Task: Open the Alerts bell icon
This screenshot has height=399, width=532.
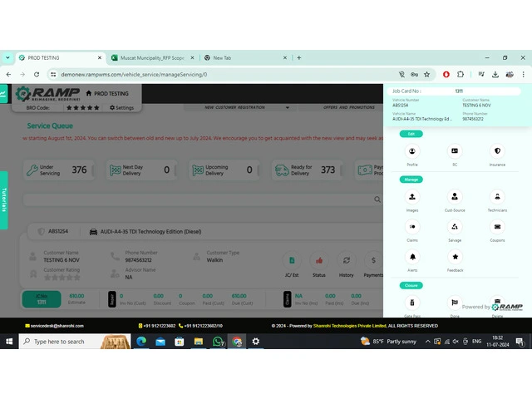Action: click(x=412, y=257)
